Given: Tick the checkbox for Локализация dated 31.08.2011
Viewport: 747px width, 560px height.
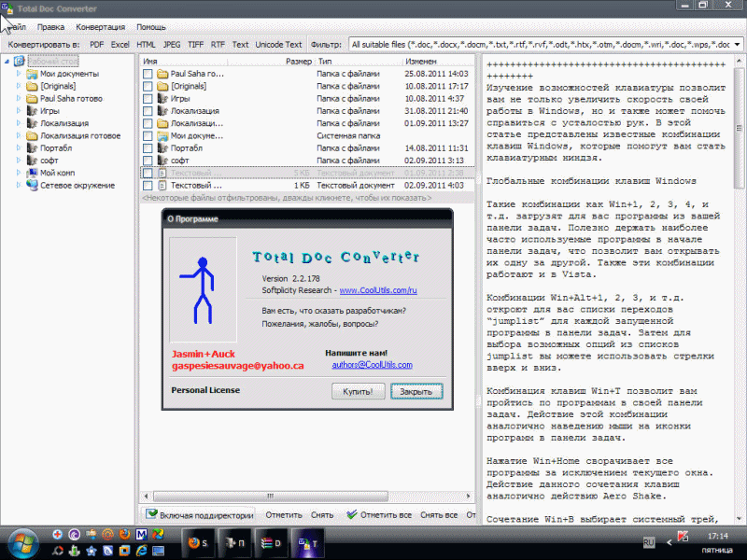Looking at the screenshot, I should tap(148, 111).
